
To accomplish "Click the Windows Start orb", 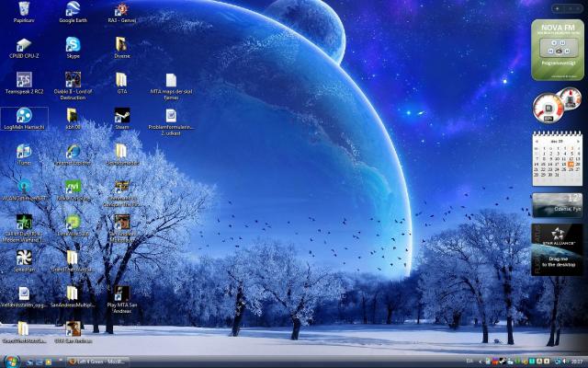I will 8,361.
